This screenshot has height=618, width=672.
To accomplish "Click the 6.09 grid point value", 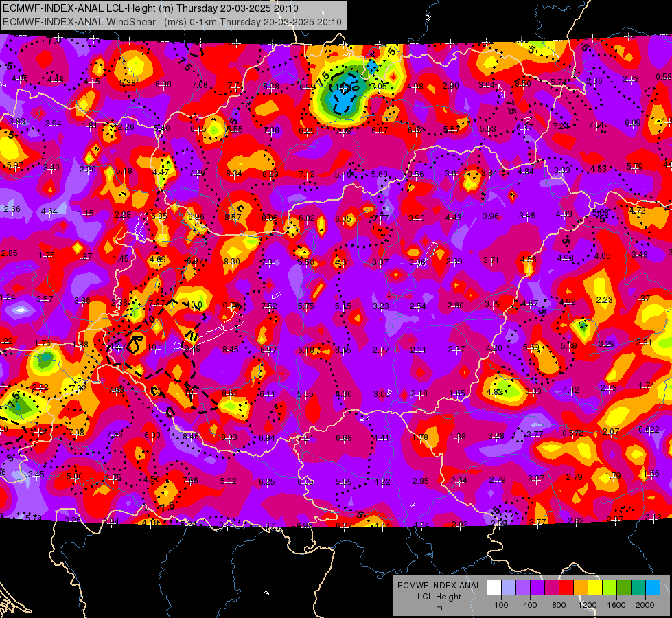I will 633,123.
